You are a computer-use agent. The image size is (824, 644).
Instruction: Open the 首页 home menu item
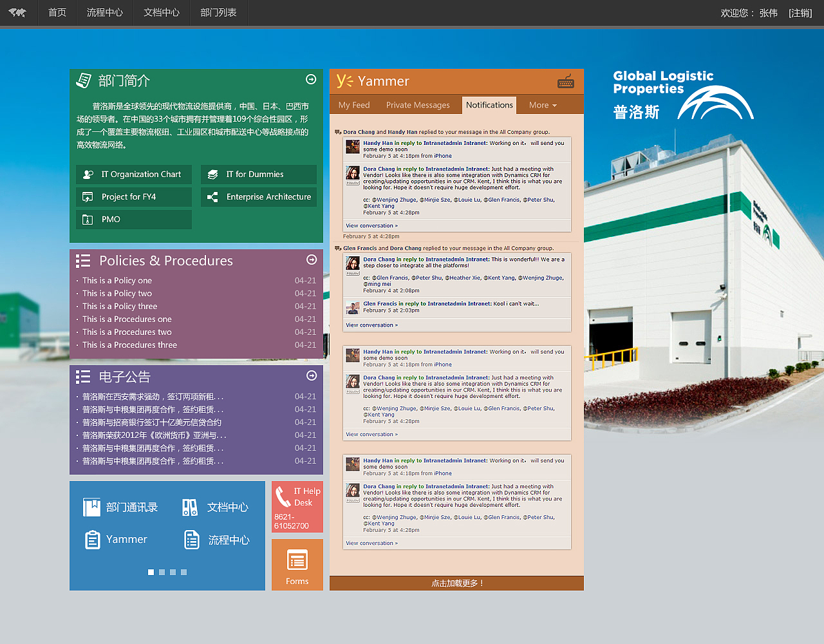(x=57, y=13)
